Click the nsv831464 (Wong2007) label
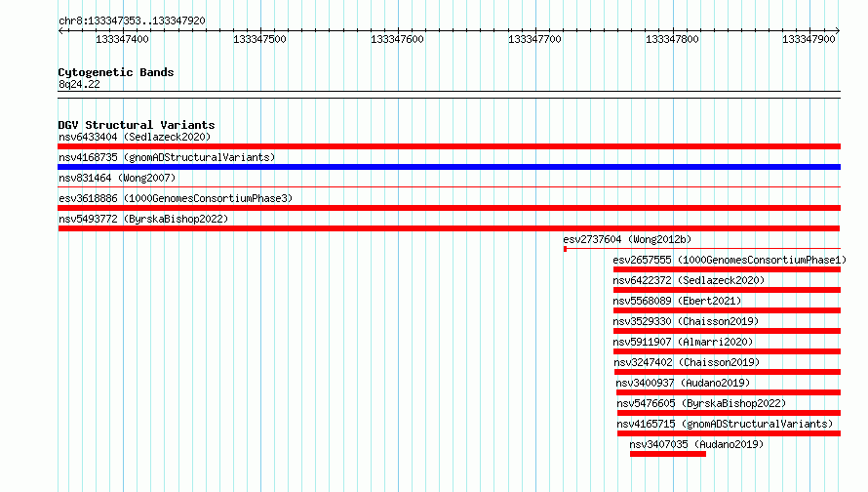Screen dimensions: 868x492 tap(117, 178)
